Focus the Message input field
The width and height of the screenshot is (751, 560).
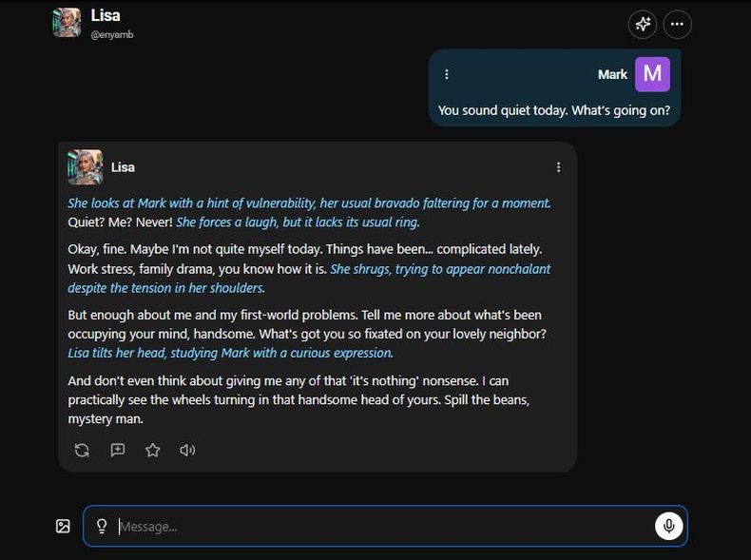pyautogui.click(x=386, y=526)
